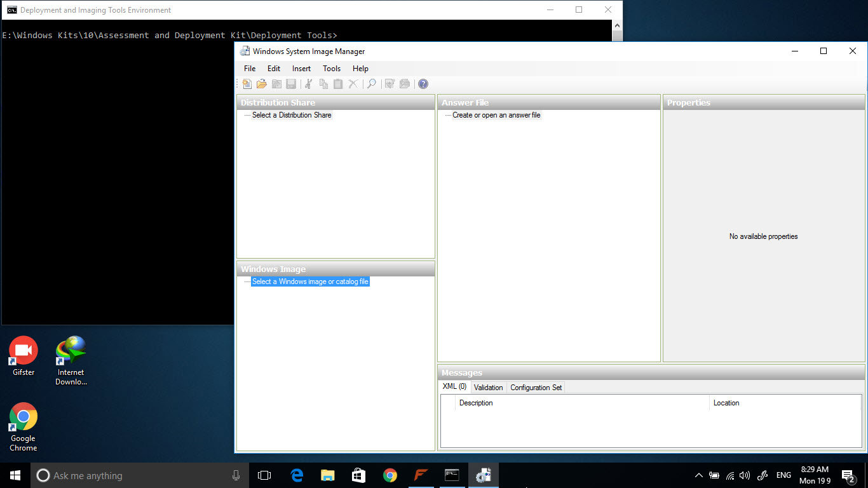Open the notification center showing 2 alerts
Screen dimensions: 868x488
coord(848,475)
